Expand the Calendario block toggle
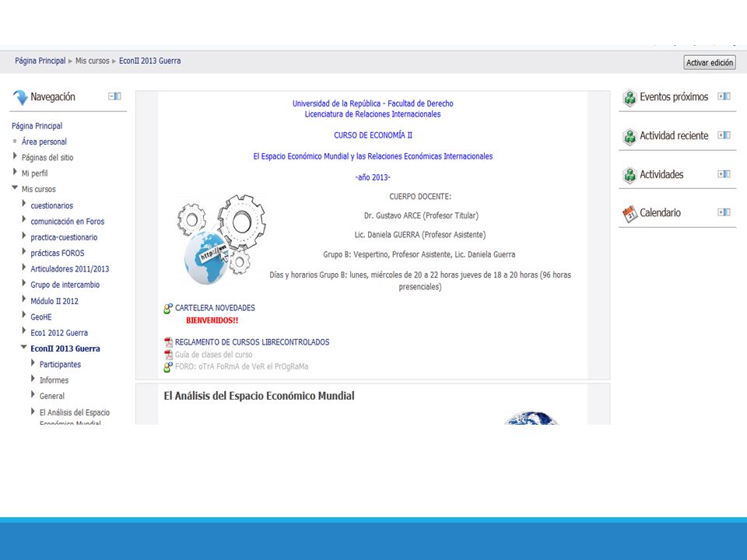This screenshot has width=747, height=560. [724, 212]
